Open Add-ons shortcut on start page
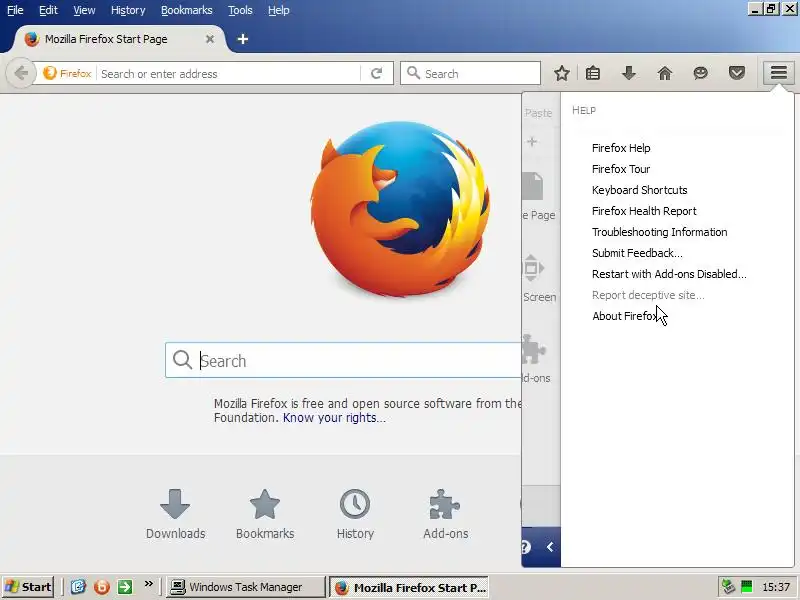 click(445, 514)
